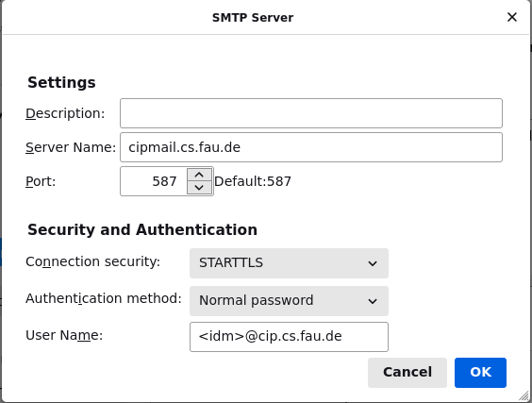This screenshot has height=403, width=532.
Task: Click the Port label text
Action: pos(41,181)
